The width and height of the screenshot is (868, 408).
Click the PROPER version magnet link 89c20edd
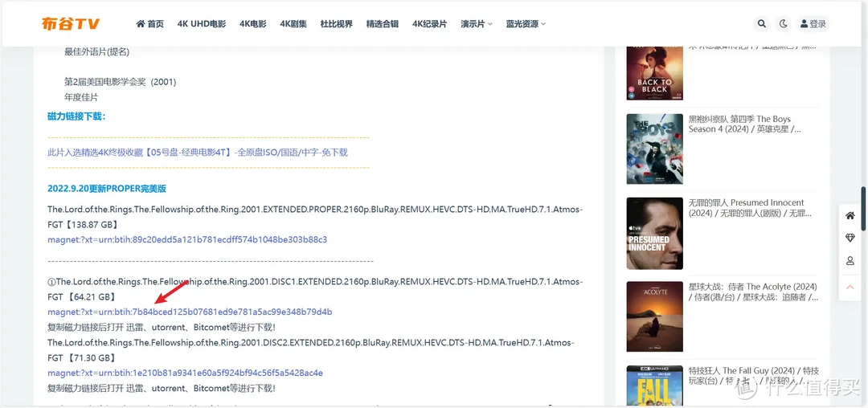[187, 240]
